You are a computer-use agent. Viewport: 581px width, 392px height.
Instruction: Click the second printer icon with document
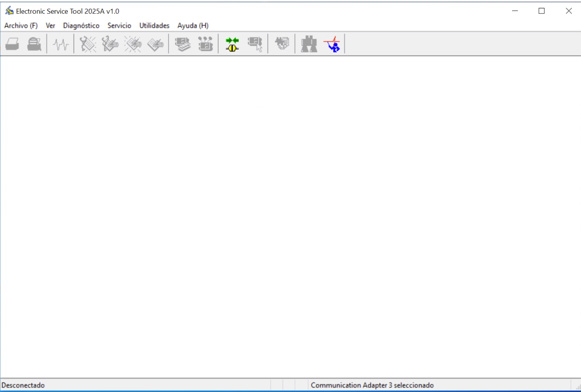pos(34,44)
